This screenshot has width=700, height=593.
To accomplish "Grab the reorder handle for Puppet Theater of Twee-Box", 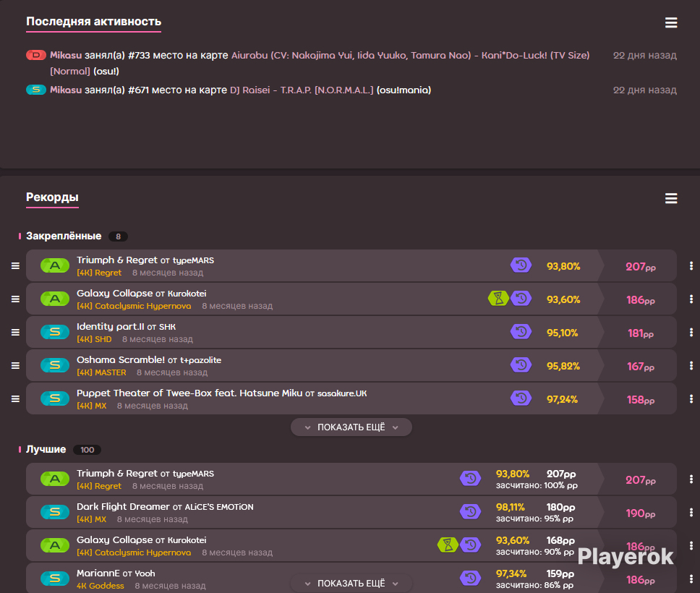I will click(15, 398).
